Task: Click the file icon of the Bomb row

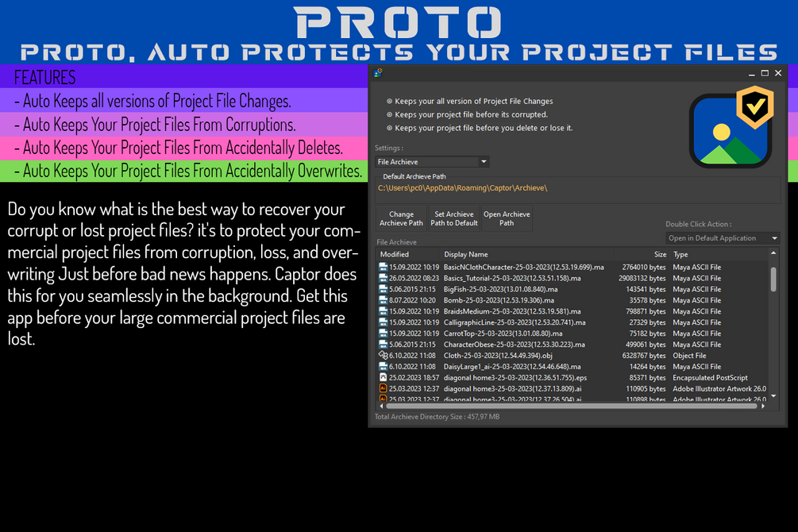Action: [384, 300]
